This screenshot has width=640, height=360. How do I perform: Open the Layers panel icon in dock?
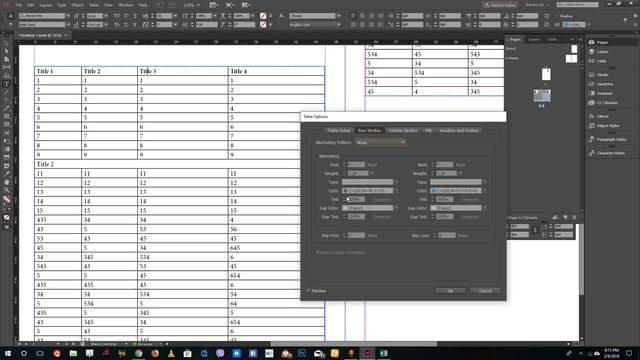click(x=591, y=52)
